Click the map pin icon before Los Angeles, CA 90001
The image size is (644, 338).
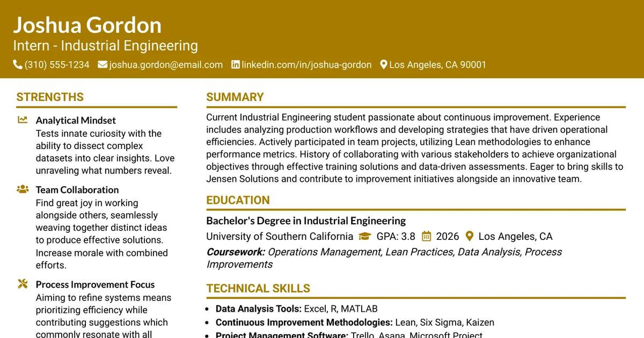[384, 65]
